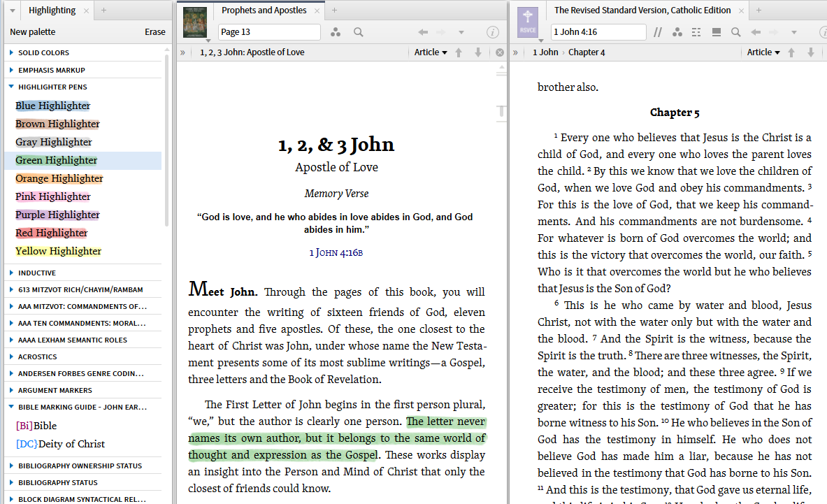The width and height of the screenshot is (827, 504).
Task: Open visual filters in the RSVCE panel
Action: pos(677,33)
